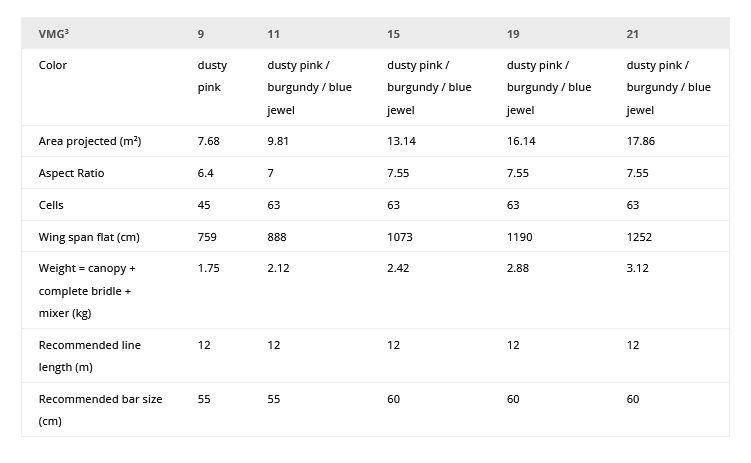751x463 pixels.
Task: Click the 2.88 weight value
Action: click(518, 268)
